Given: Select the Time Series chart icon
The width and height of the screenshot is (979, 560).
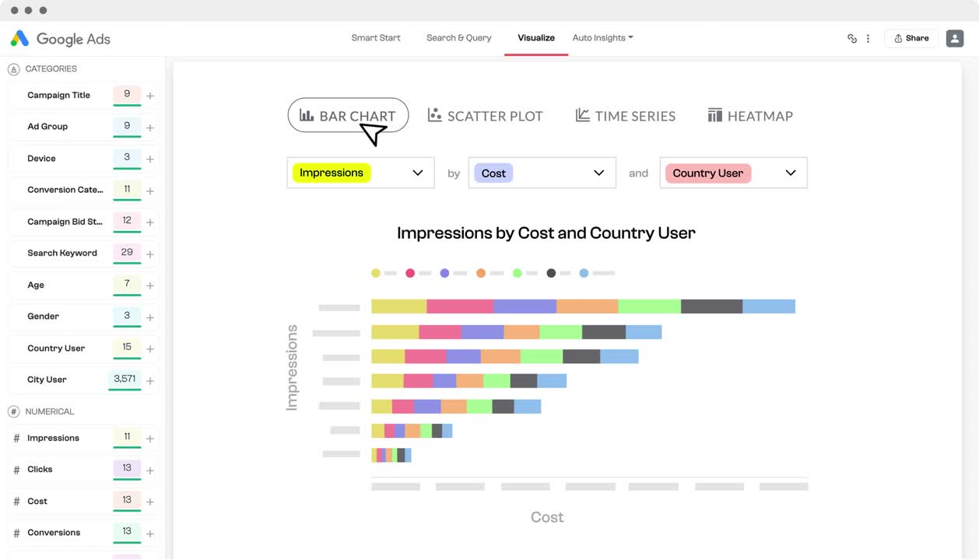Looking at the screenshot, I should pyautogui.click(x=581, y=114).
